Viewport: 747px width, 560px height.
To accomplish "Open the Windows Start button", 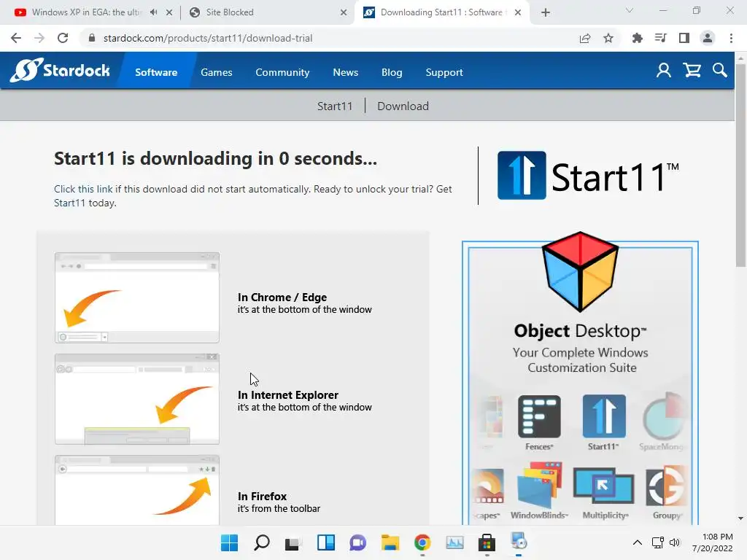I will pos(229,542).
